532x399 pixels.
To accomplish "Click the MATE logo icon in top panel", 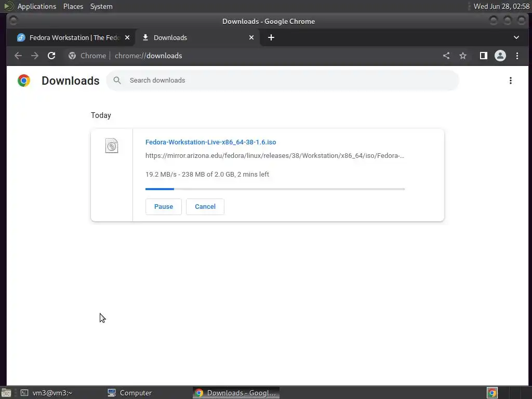I will [8, 6].
